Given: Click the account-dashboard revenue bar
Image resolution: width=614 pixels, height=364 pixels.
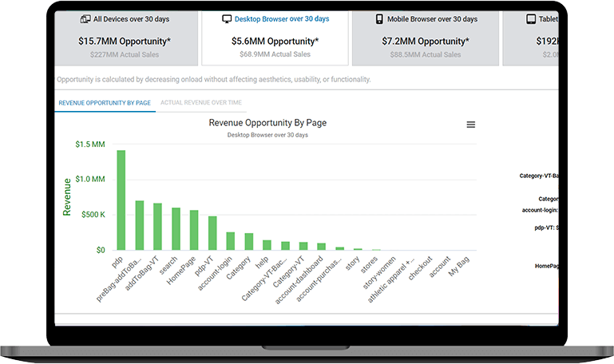Looking at the screenshot, I should coord(321,247).
